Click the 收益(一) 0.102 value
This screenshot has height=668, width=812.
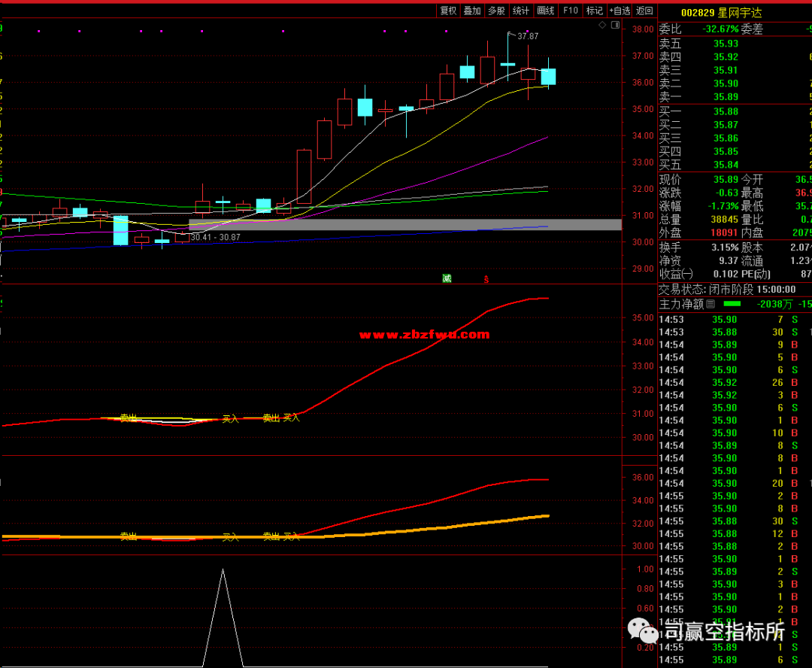(726, 274)
